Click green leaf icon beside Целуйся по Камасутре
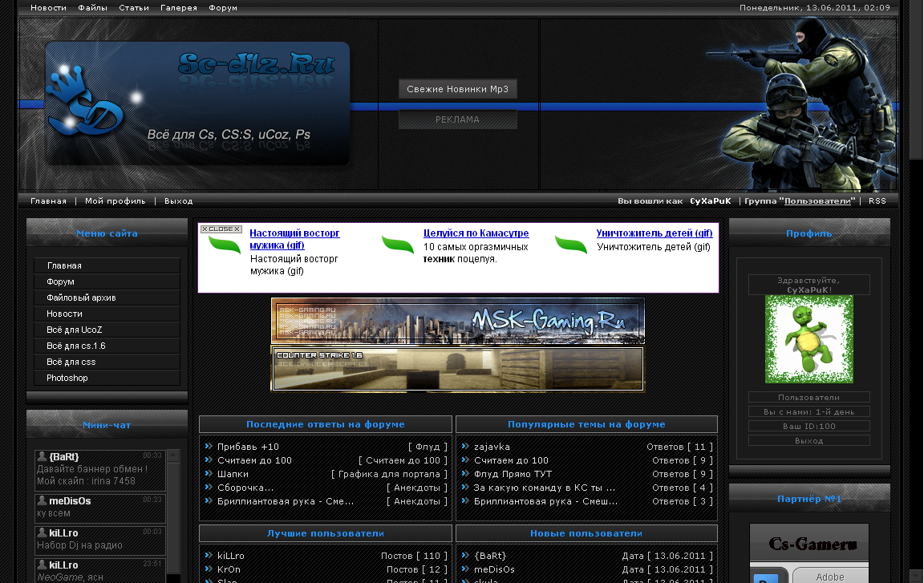The width and height of the screenshot is (924, 583). (x=397, y=244)
